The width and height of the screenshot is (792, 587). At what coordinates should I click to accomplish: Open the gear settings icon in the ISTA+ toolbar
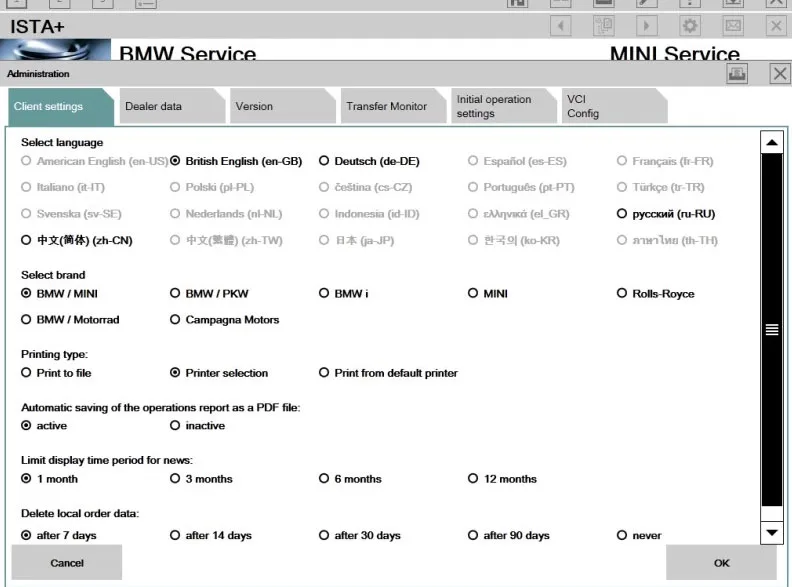tap(690, 26)
